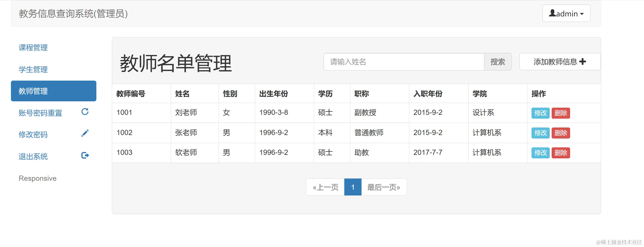Click 添加教师信息 button
This screenshot has width=644, height=247.
[560, 62]
